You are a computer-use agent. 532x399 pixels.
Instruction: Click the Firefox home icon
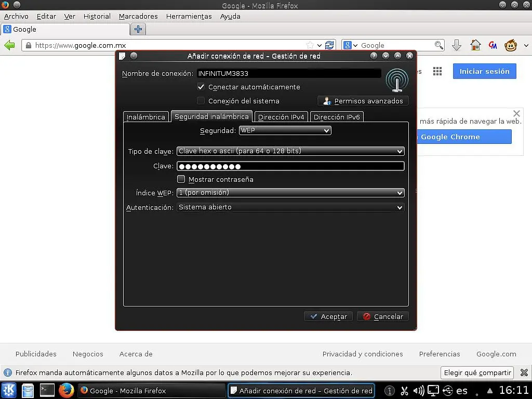pos(475,45)
